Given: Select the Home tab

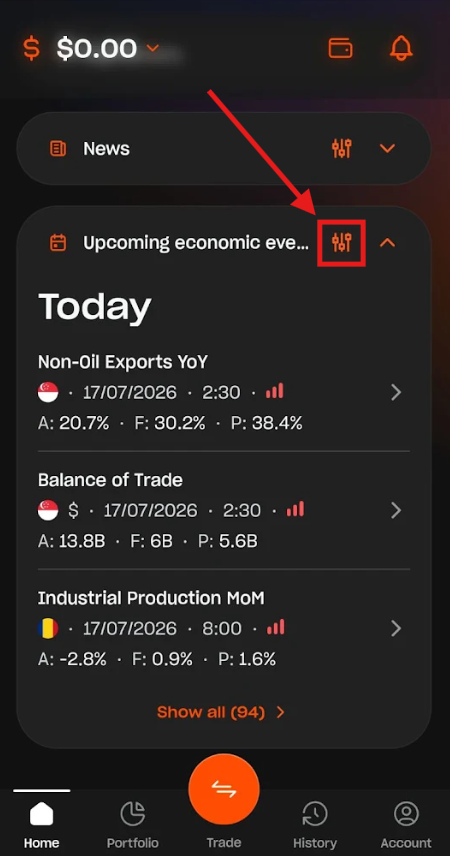Looking at the screenshot, I should point(42,824).
